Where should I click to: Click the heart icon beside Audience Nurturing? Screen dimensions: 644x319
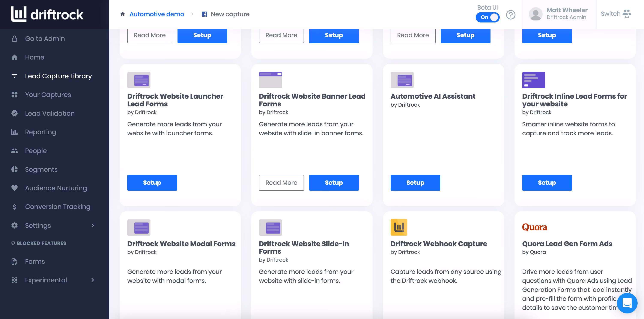point(15,188)
